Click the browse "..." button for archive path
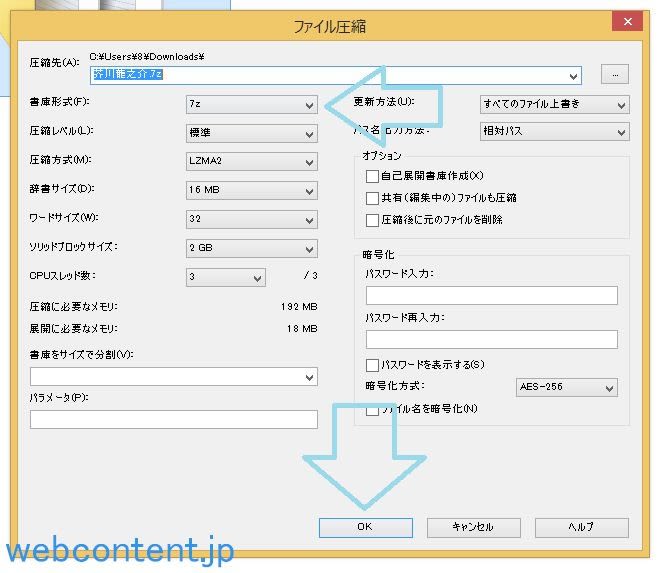This screenshot has width=665, height=573. tap(614, 74)
